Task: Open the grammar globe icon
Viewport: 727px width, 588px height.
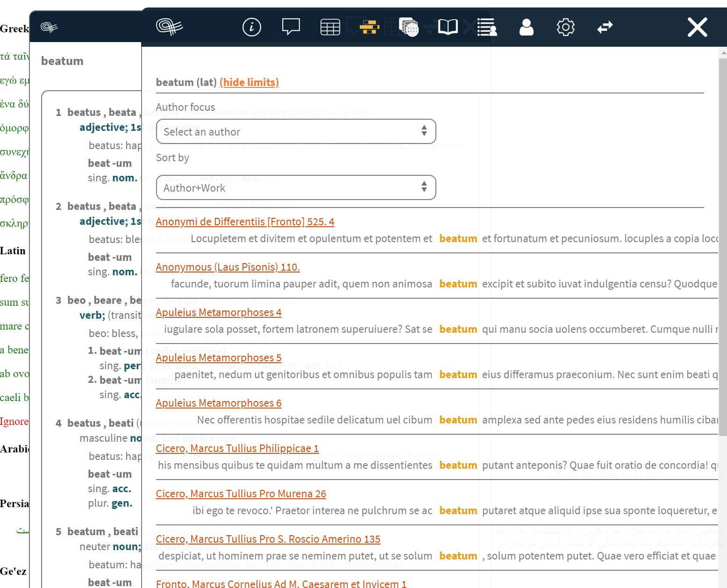Action: 408,27
